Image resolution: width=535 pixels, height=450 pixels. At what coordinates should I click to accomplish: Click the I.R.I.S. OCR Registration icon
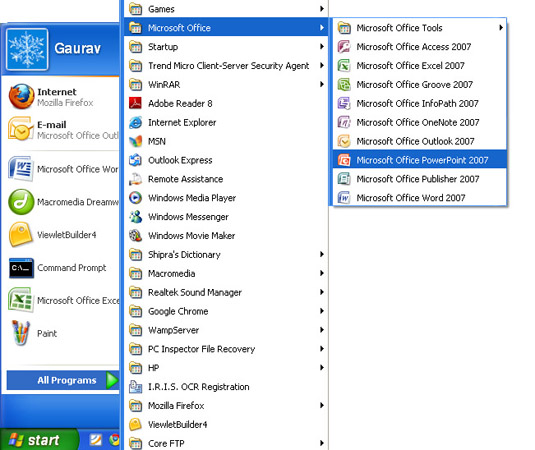point(135,387)
